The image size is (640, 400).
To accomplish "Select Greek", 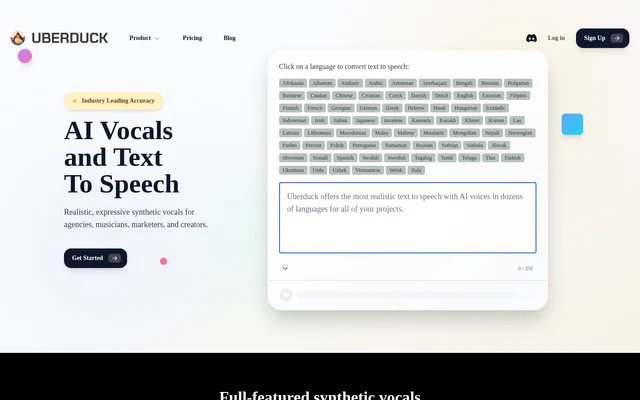I will [392, 108].
